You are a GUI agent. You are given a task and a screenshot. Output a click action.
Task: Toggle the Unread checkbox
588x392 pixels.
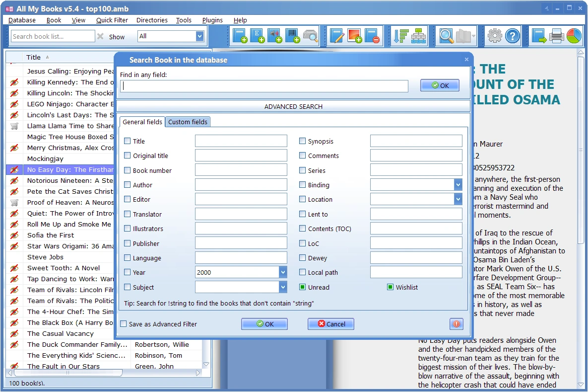pyautogui.click(x=302, y=287)
